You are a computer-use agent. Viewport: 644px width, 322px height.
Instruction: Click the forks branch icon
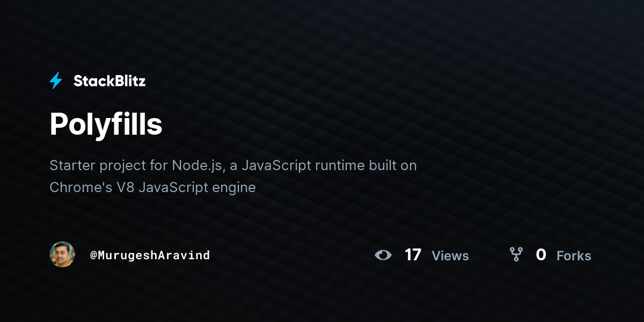(x=516, y=254)
